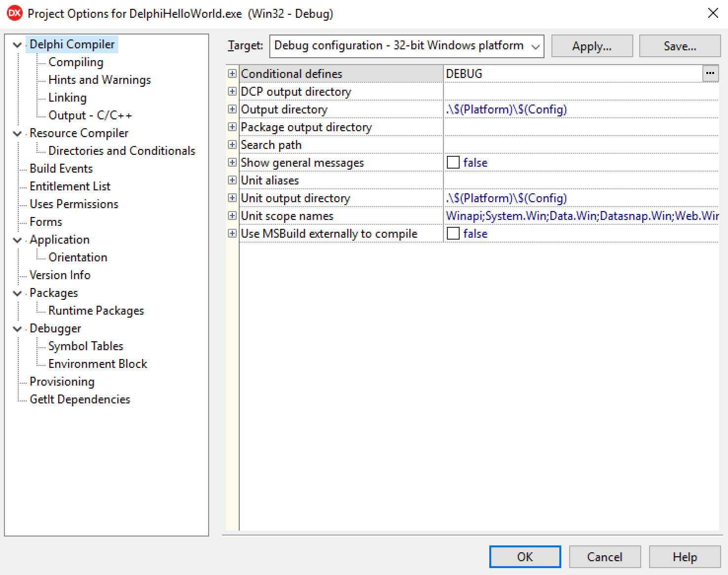Image resolution: width=728 pixels, height=575 pixels.
Task: Expand the Unit aliases property row
Action: click(x=232, y=180)
